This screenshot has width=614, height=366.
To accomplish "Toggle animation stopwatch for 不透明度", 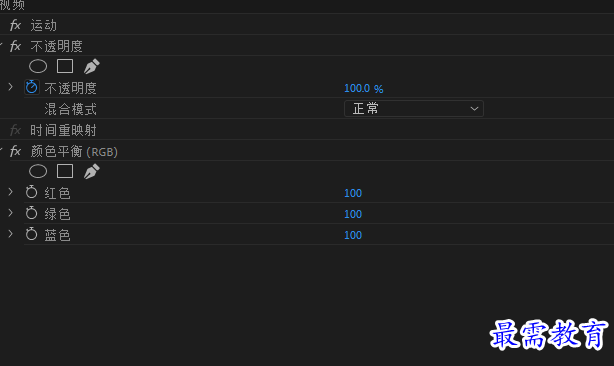I will [32, 87].
